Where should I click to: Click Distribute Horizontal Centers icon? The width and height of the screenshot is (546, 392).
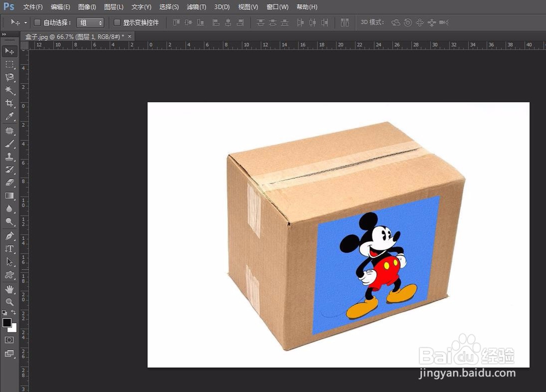pos(313,22)
